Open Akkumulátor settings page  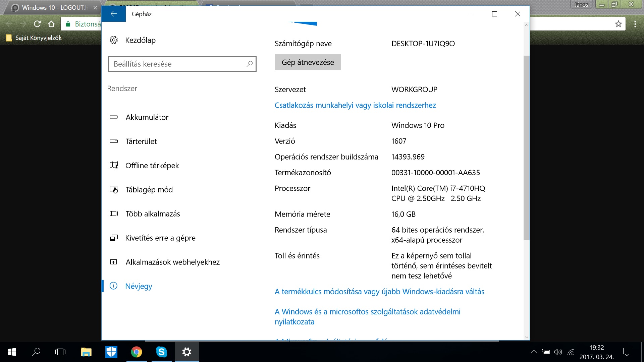click(147, 117)
